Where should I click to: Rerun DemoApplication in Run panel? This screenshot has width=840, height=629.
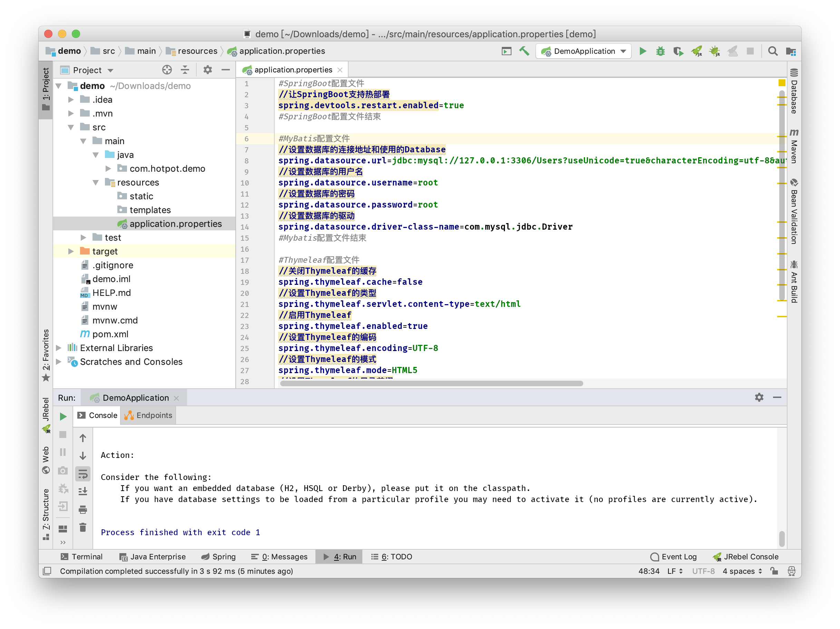click(63, 417)
